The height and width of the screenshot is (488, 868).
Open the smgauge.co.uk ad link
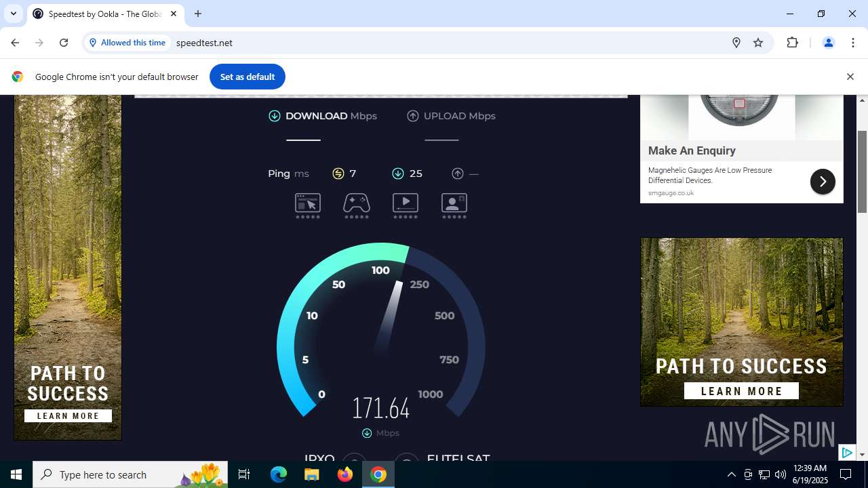pyautogui.click(x=671, y=193)
